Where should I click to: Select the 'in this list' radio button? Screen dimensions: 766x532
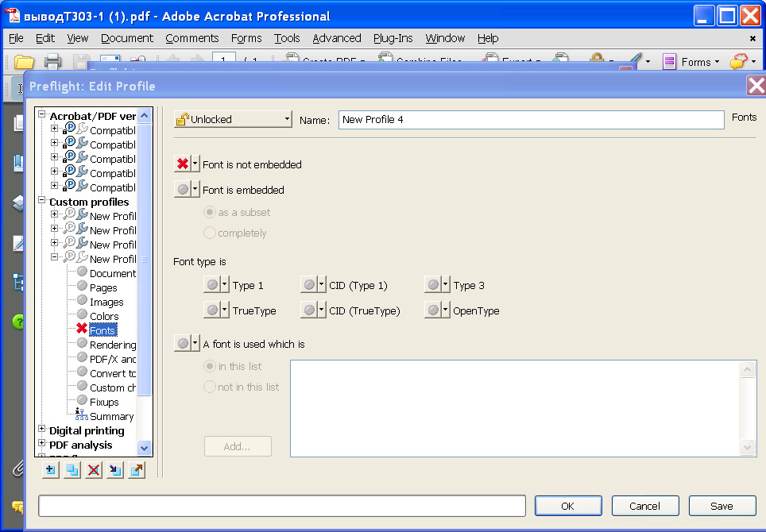click(x=210, y=366)
